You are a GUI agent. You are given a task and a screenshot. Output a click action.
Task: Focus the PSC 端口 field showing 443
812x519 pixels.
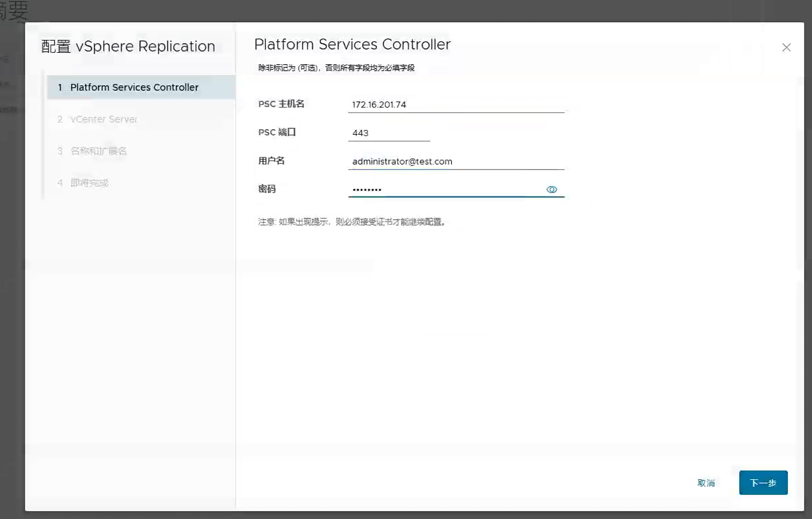point(389,133)
